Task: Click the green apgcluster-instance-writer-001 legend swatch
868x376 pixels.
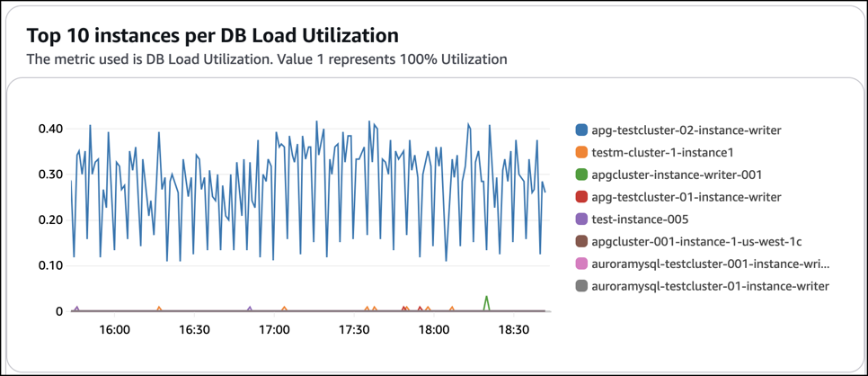Action: coord(581,175)
